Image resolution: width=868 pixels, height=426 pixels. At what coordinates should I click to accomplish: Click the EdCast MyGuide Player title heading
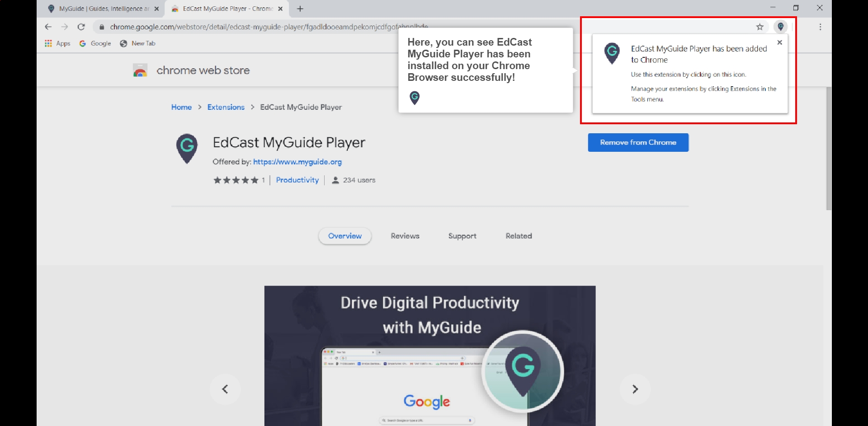[x=289, y=143]
